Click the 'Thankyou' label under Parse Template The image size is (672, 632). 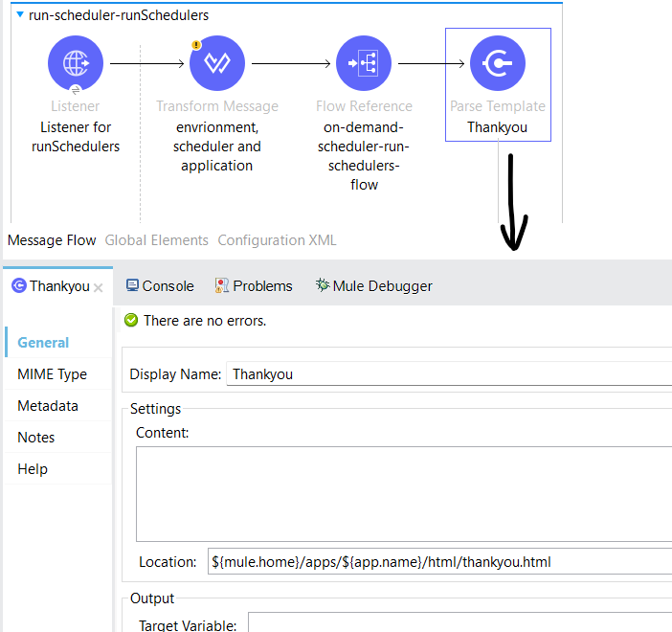497,127
